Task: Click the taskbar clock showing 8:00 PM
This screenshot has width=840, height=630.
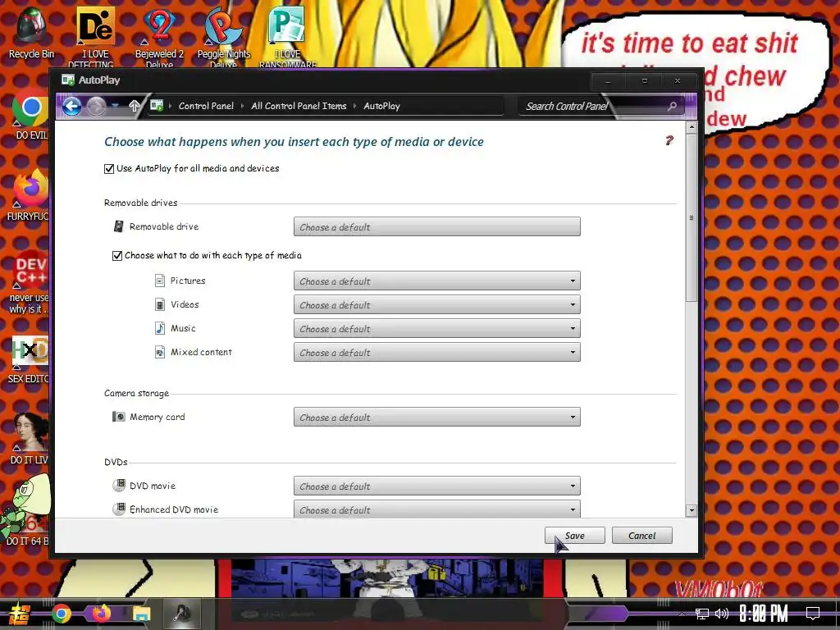Action: pyautogui.click(x=764, y=614)
